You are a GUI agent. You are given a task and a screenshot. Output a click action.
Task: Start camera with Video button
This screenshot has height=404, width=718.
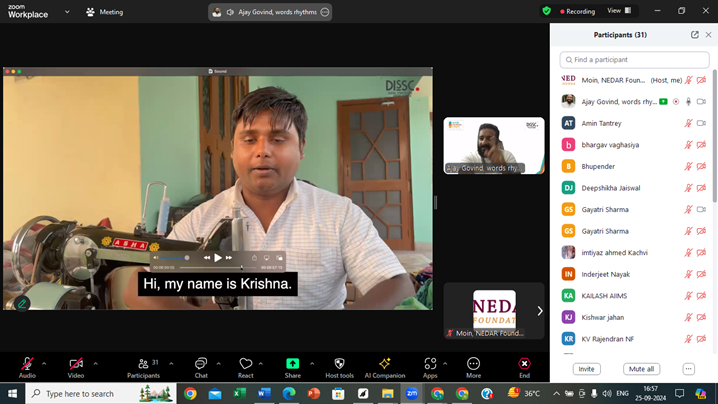pos(76,364)
